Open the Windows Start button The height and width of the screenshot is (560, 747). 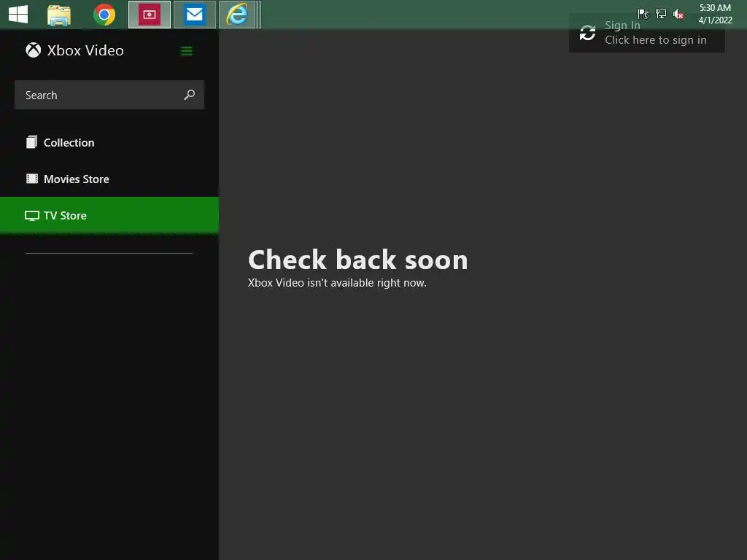click(x=18, y=15)
